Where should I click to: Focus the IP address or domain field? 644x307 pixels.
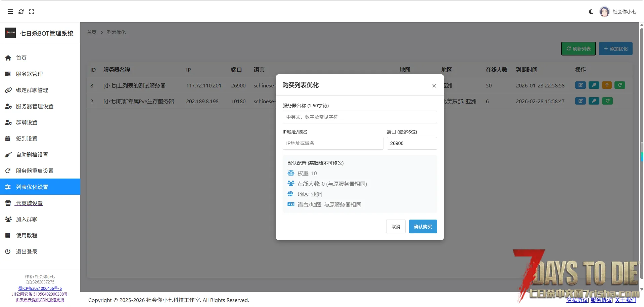coord(333,143)
